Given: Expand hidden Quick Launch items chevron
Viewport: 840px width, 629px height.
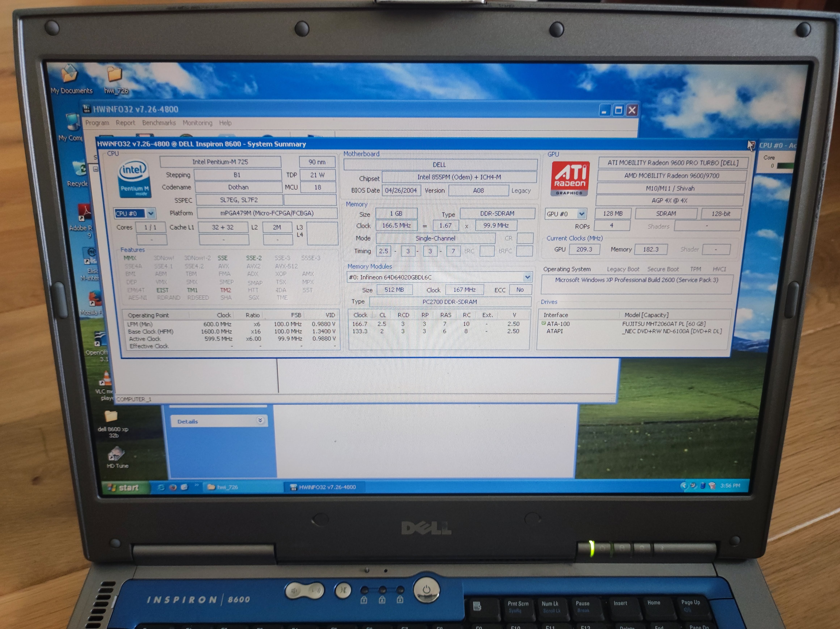Looking at the screenshot, I should 196,485.
